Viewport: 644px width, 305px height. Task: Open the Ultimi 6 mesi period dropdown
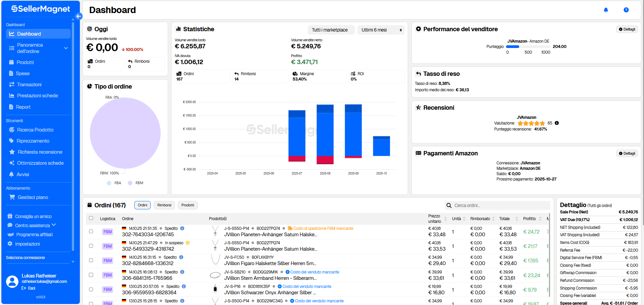point(381,30)
